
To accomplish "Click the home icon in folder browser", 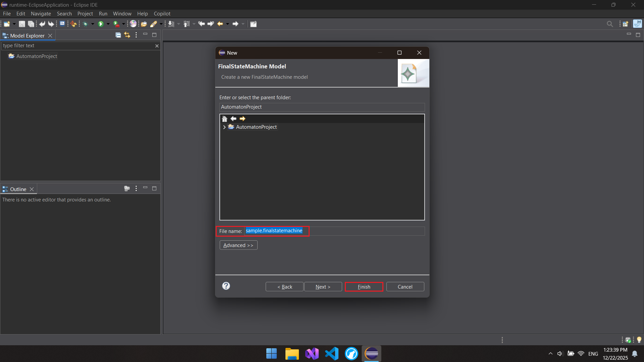I will (225, 119).
